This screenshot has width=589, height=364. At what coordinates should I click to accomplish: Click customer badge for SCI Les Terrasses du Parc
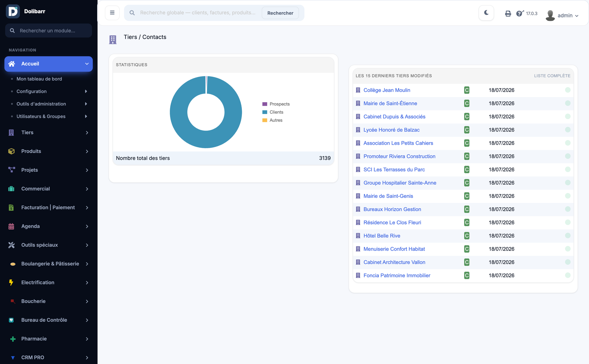[x=467, y=170]
